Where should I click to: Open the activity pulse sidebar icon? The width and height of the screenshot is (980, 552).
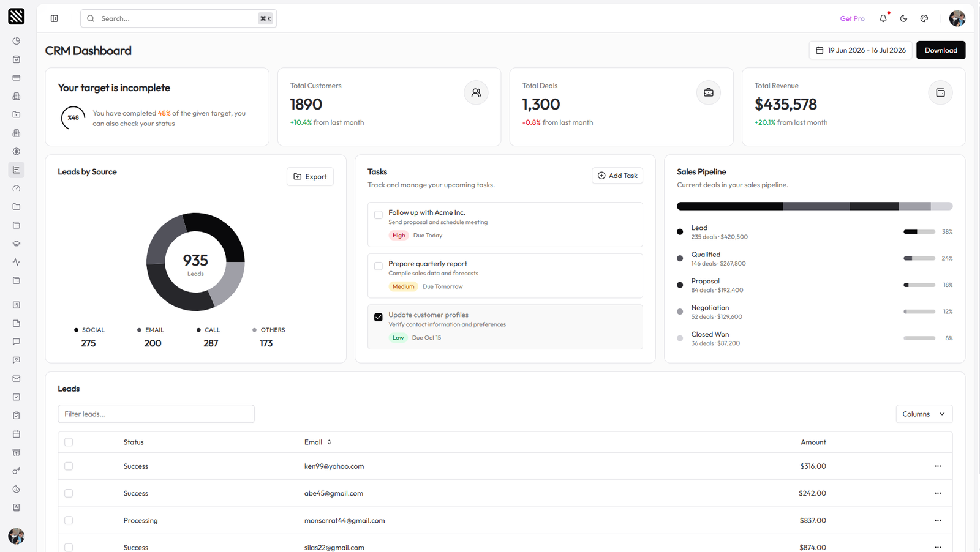[17, 262]
